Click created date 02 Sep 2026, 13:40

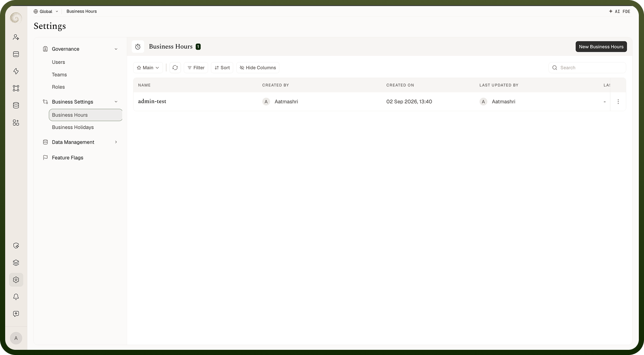(409, 102)
